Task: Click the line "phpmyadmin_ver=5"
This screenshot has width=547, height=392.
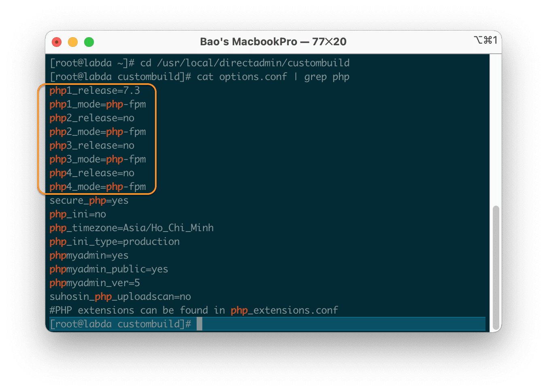Action: click(95, 283)
